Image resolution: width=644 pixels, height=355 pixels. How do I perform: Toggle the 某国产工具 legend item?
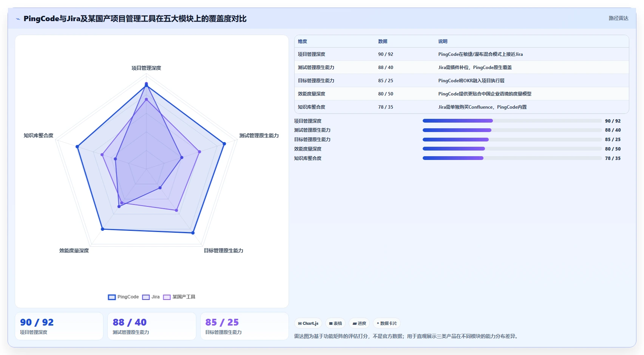point(179,297)
